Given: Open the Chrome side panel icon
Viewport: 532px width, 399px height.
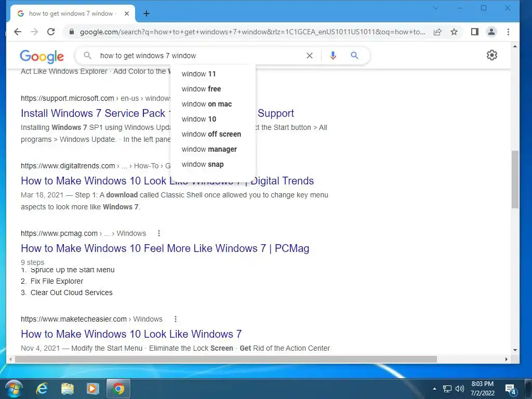Looking at the screenshot, I should [x=475, y=32].
